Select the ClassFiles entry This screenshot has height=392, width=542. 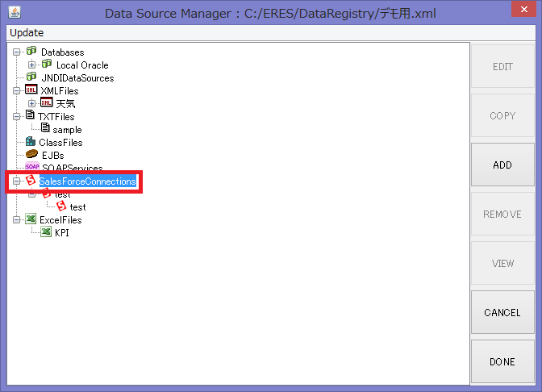[60, 143]
